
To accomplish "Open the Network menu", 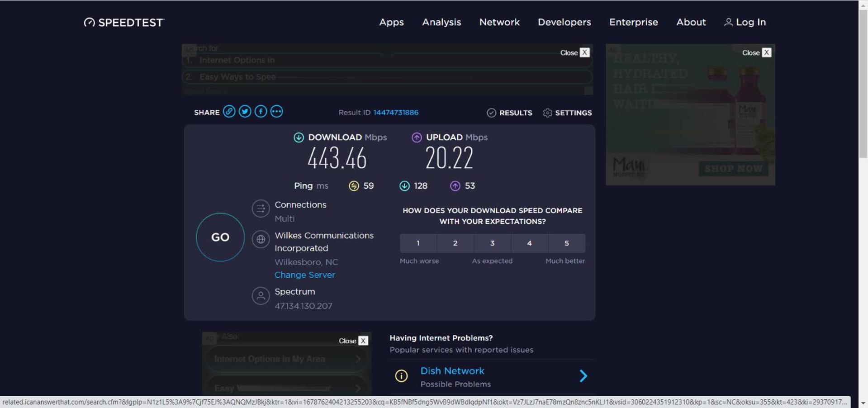I will [x=499, y=22].
